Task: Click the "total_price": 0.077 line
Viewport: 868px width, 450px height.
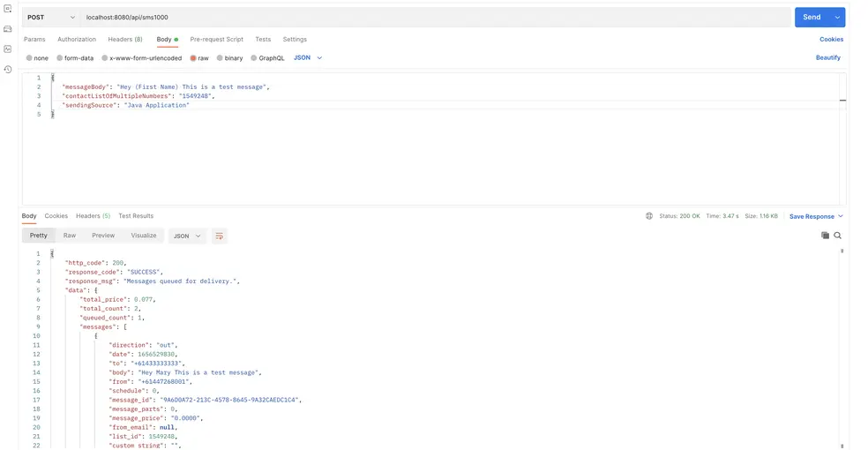Action: click(x=118, y=299)
